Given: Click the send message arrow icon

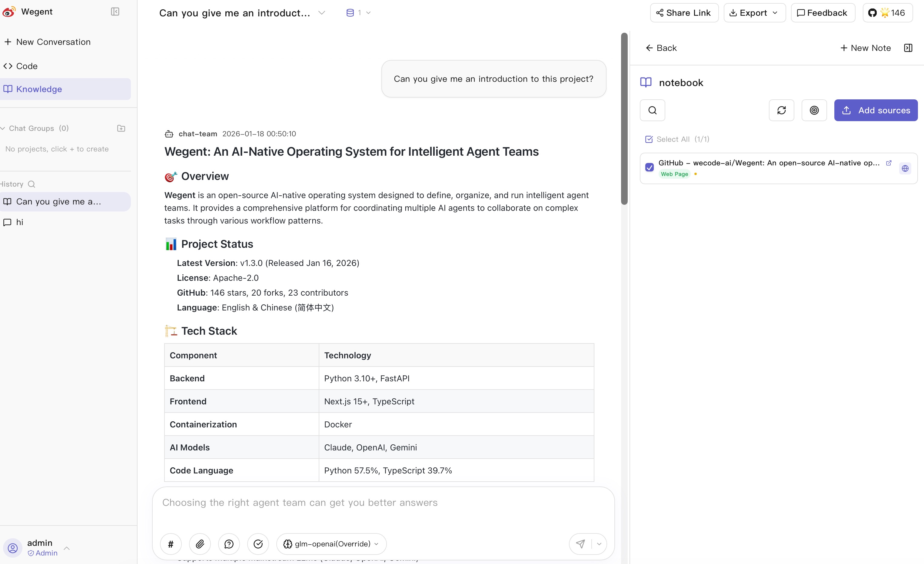Looking at the screenshot, I should point(580,544).
